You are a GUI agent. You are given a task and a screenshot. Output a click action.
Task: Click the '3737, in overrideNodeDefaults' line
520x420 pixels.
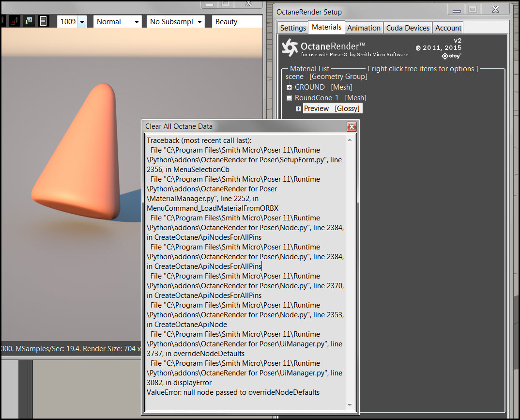pos(196,354)
